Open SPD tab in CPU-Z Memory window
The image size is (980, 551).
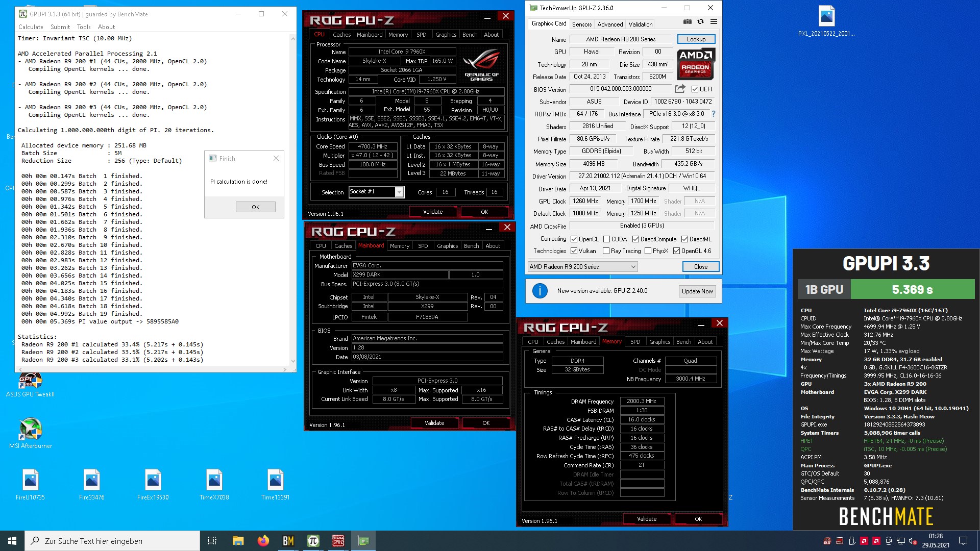tap(635, 342)
